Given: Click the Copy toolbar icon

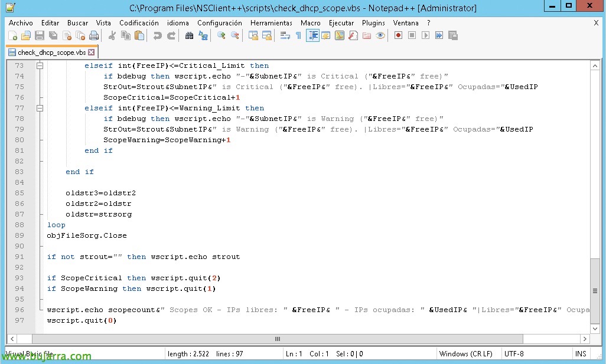Looking at the screenshot, I should point(126,36).
